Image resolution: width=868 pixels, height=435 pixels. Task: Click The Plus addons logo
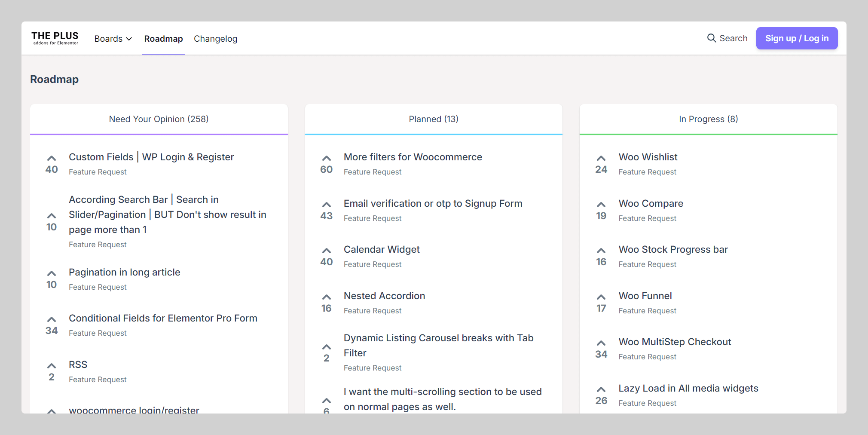pyautogui.click(x=55, y=38)
